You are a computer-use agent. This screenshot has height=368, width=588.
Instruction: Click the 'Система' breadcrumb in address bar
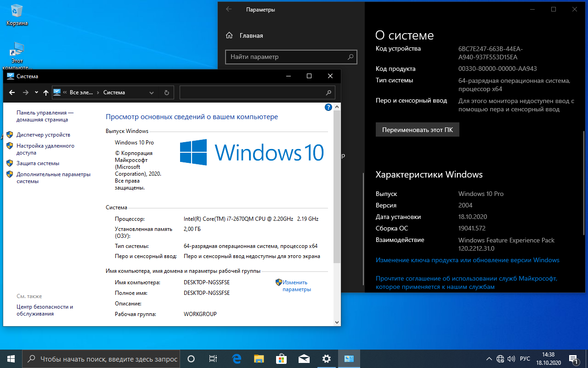tap(114, 92)
